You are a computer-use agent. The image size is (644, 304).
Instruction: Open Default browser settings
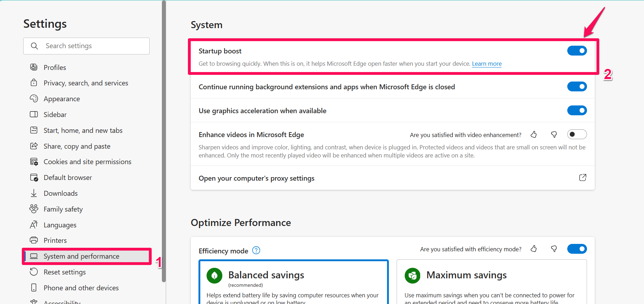pyautogui.click(x=68, y=177)
